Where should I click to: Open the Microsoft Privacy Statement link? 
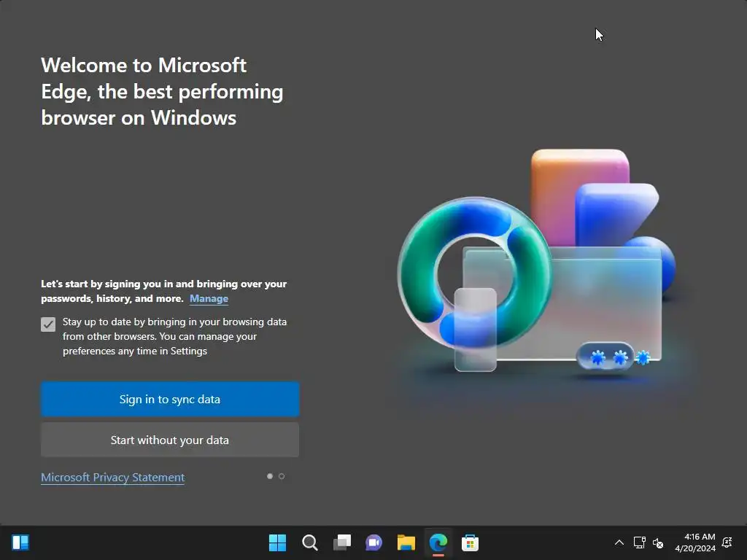[x=113, y=477]
